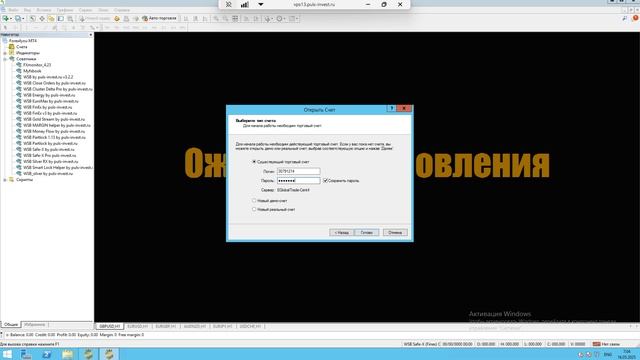
Task: Open the chart periods clock dropdown
Action: click(281, 18)
